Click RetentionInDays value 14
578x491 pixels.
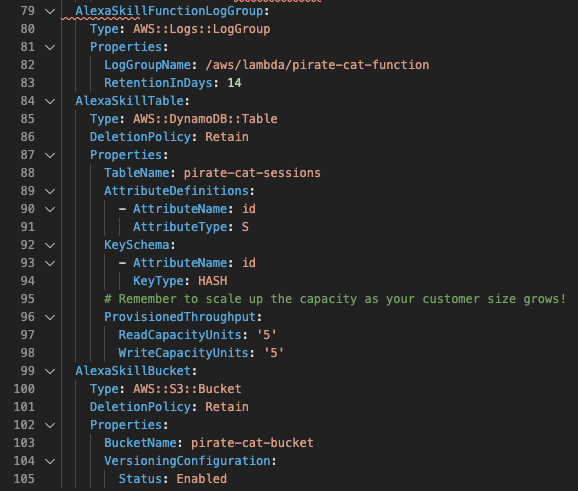234,83
